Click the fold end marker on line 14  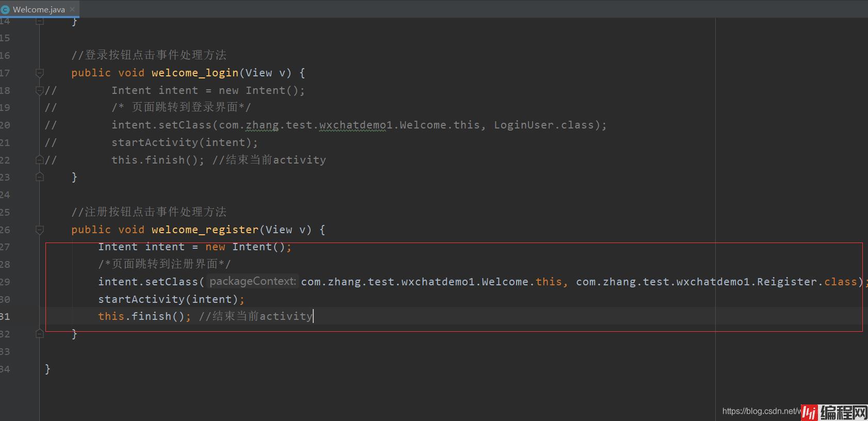(x=40, y=21)
